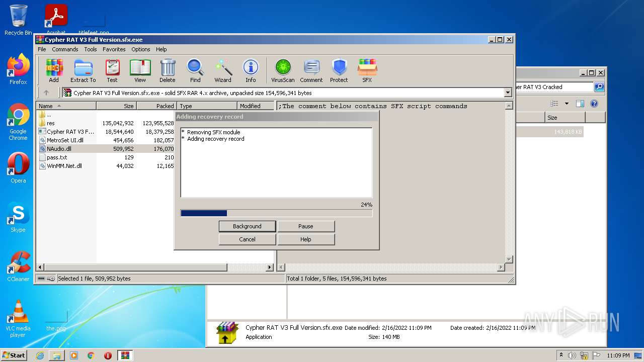Viewport: 644px width, 362px height.
Task: Sort the list by Size column
Action: 116,106
